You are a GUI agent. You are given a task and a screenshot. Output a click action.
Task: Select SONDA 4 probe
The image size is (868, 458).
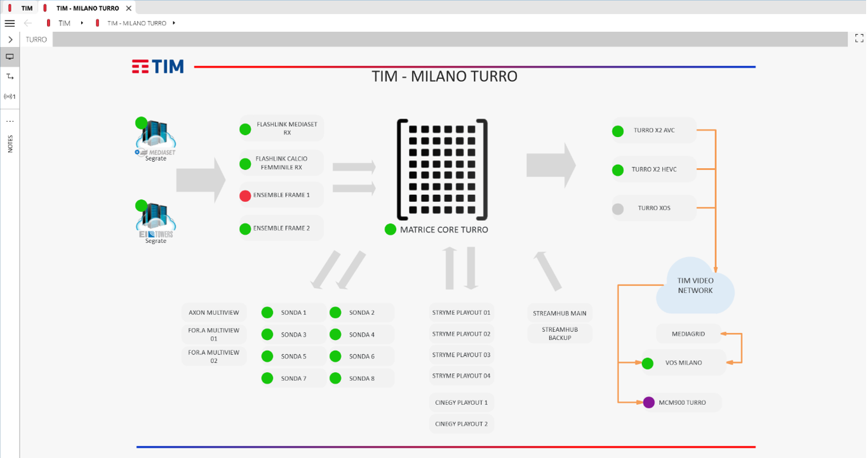[361, 335]
